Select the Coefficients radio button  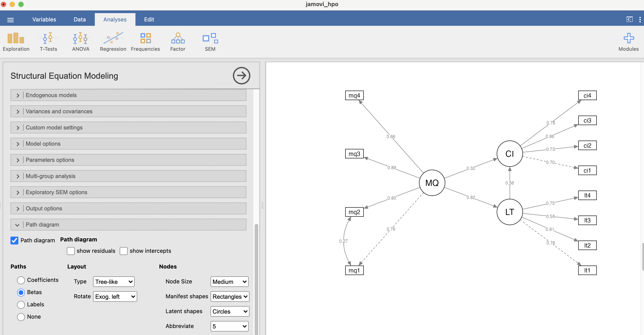coord(21,280)
